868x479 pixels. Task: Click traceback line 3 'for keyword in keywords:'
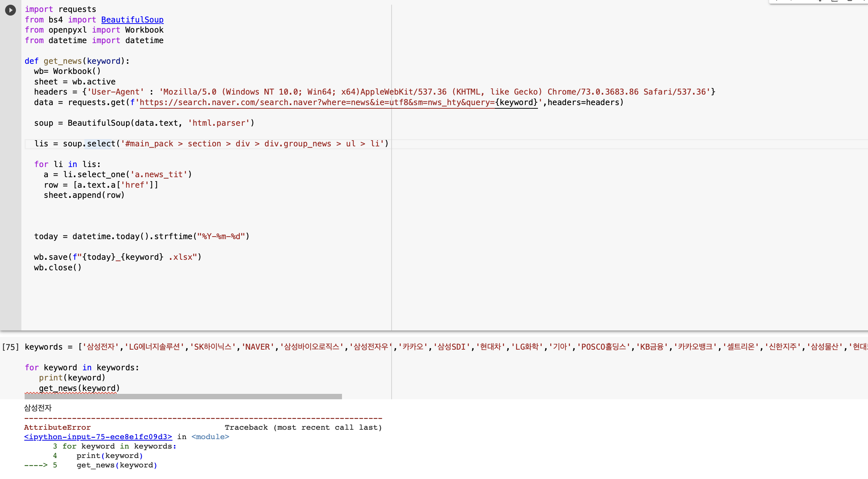click(119, 446)
